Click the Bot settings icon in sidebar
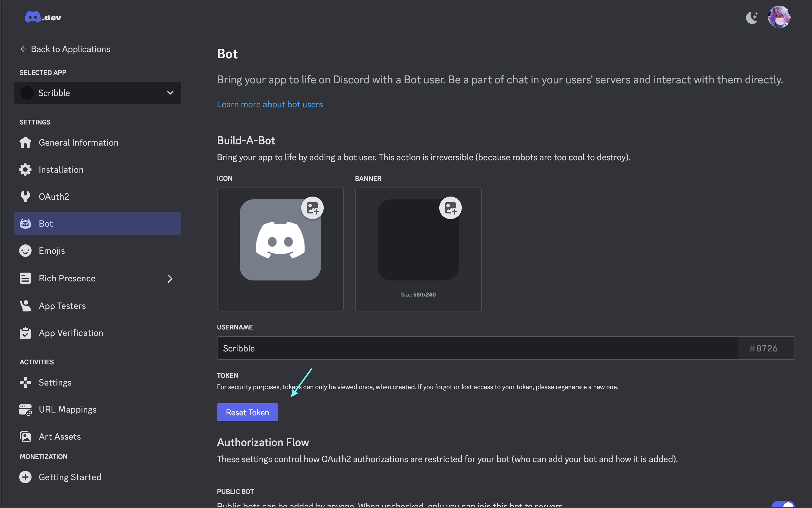The image size is (812, 508). pyautogui.click(x=26, y=223)
